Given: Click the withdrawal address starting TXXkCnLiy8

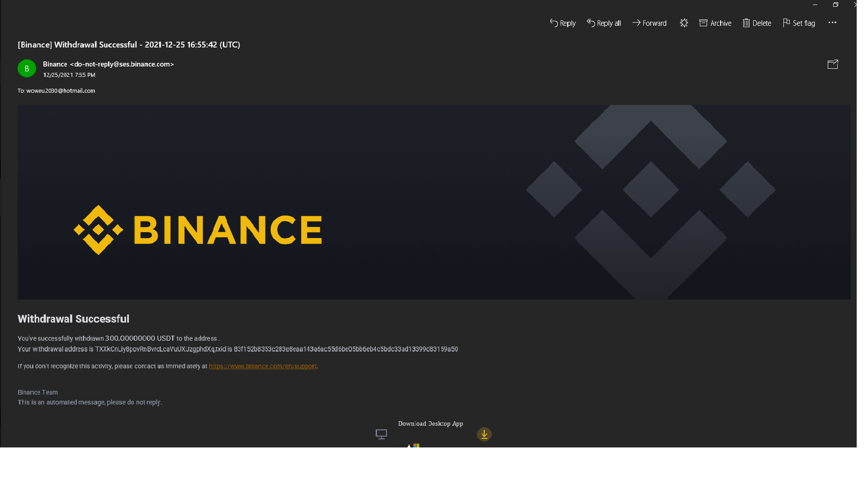Looking at the screenshot, I should [x=155, y=349].
